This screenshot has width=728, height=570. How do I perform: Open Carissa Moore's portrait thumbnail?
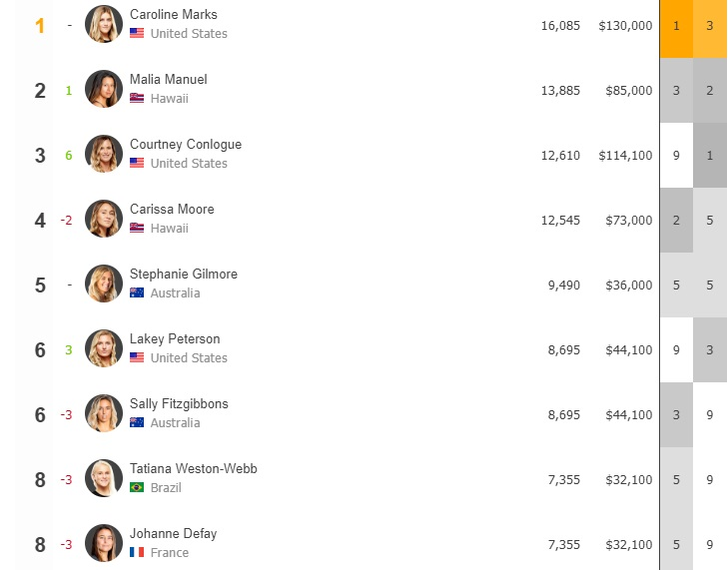click(x=104, y=219)
